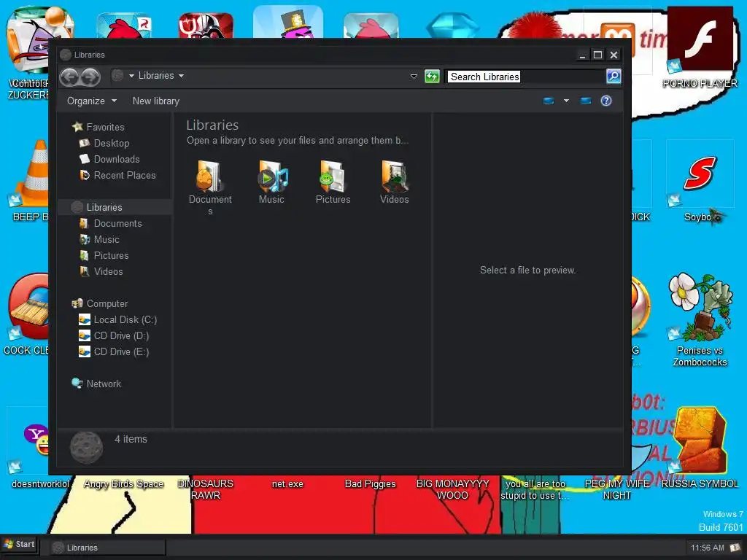Select CD Drive (D:) in tree
The image size is (747, 560).
(x=121, y=335)
